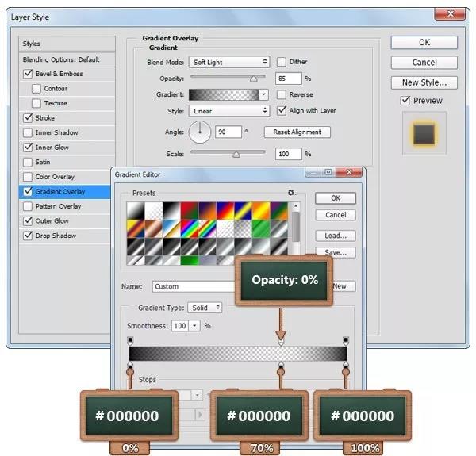The height and width of the screenshot is (456, 476).
Task: Open the Gradient Type Solid dropdown
Action: [x=205, y=308]
